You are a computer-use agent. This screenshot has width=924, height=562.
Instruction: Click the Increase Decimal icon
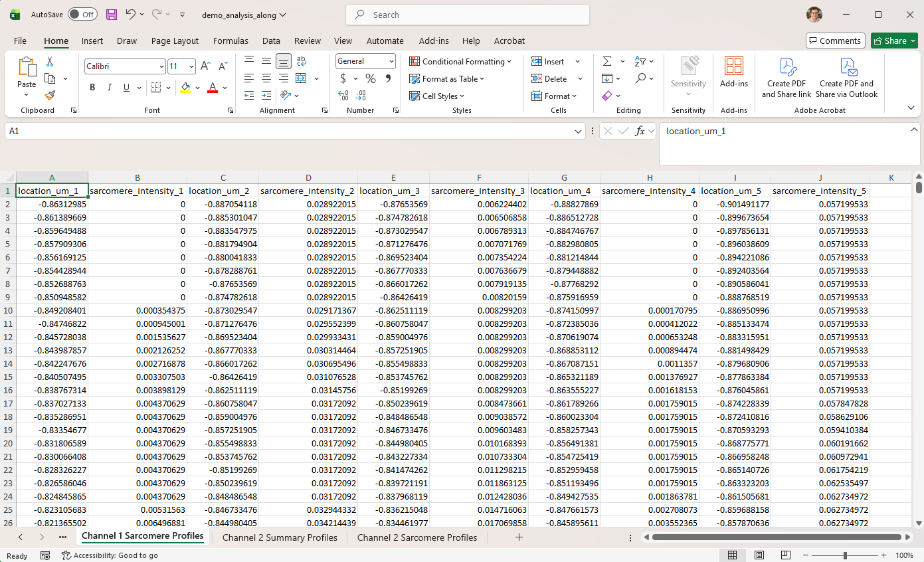click(343, 96)
